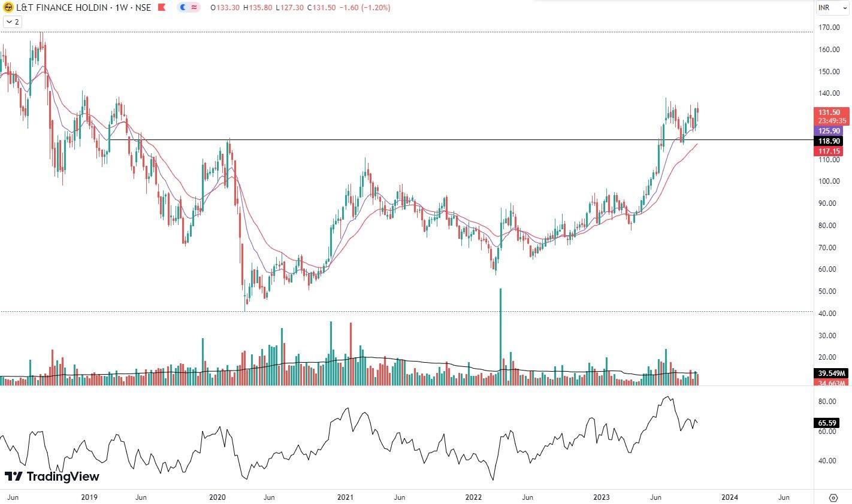Select the black 118.90 horizontal line label
852x504 pixels.
point(829,141)
